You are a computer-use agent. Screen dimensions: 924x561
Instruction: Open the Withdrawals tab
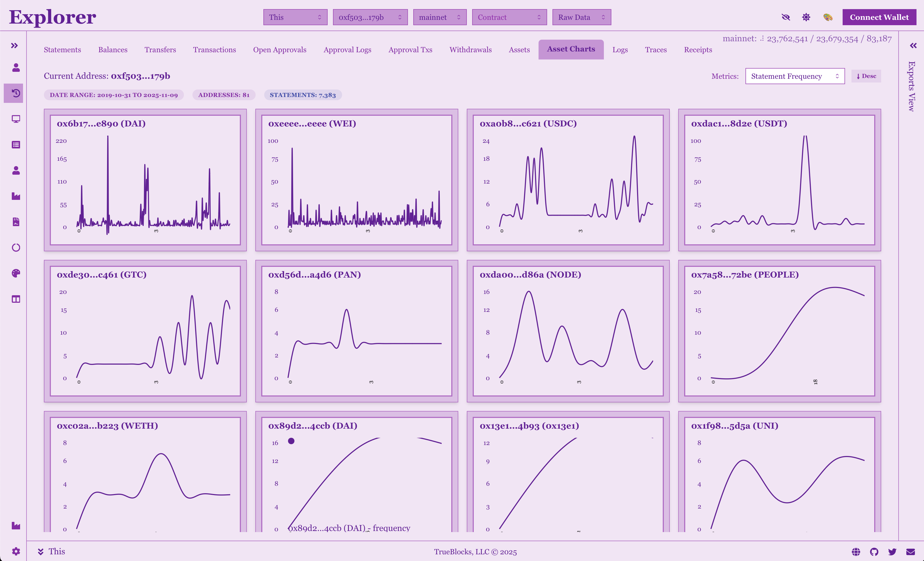pos(471,50)
